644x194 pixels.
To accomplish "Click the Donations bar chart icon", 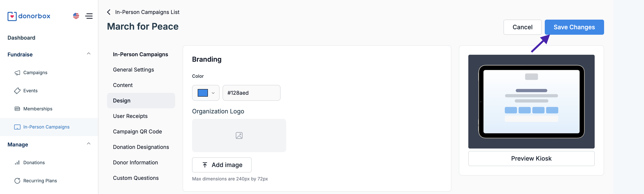I will 17,163.
